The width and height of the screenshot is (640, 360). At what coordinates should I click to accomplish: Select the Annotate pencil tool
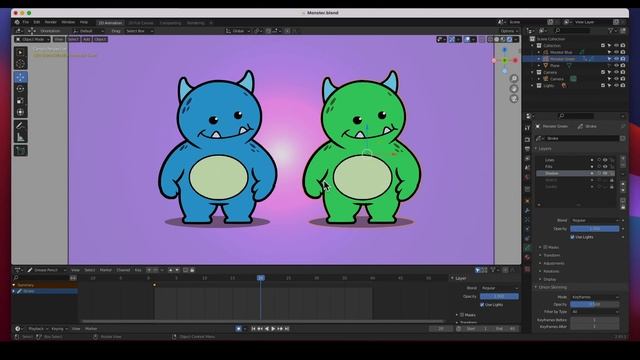pyautogui.click(x=20, y=126)
